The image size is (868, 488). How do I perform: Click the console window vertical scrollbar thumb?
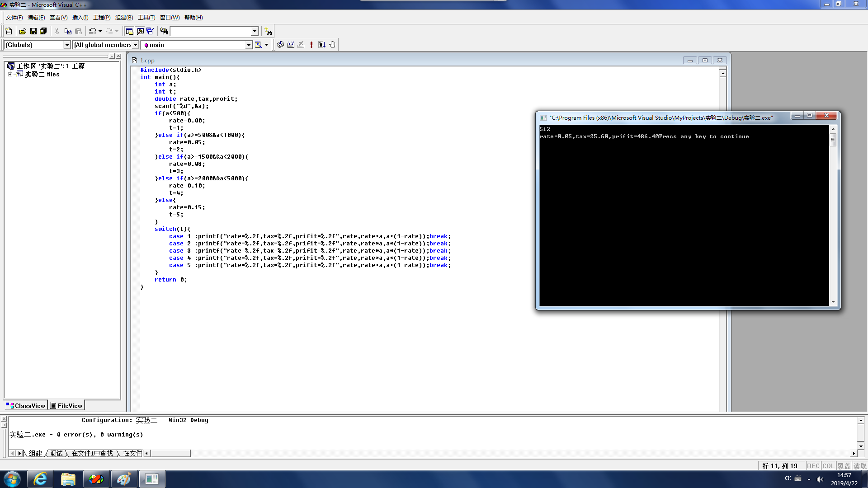tap(833, 140)
